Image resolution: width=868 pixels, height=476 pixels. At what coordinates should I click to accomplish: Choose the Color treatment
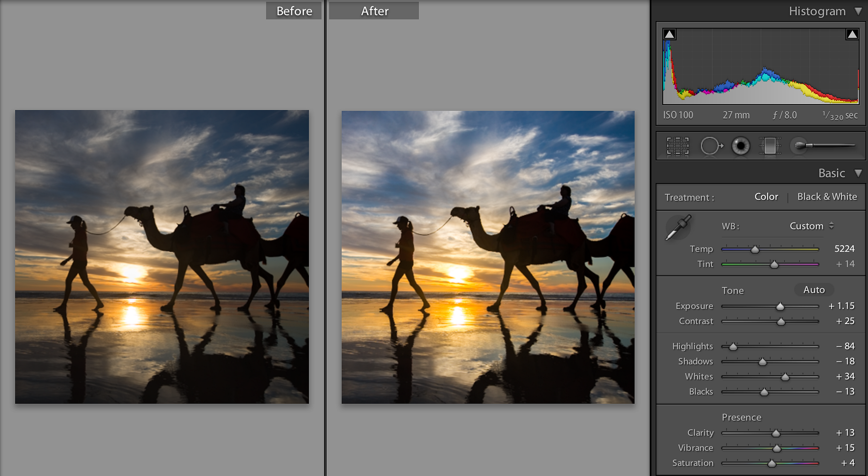[766, 197]
